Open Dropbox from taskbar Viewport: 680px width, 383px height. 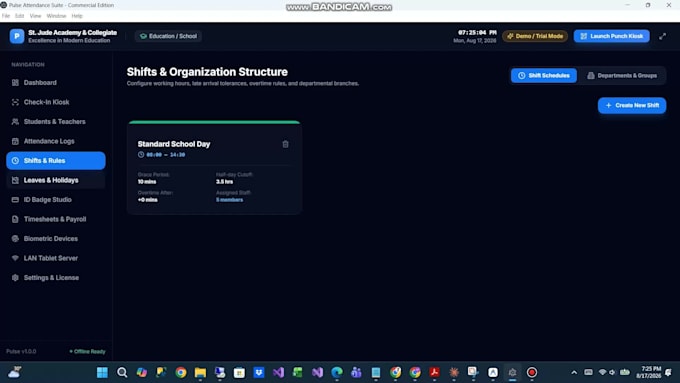pyautogui.click(x=259, y=373)
